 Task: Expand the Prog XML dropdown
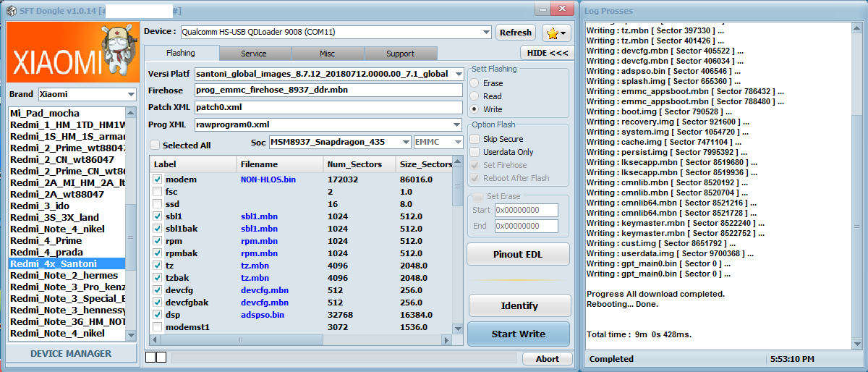coord(456,124)
